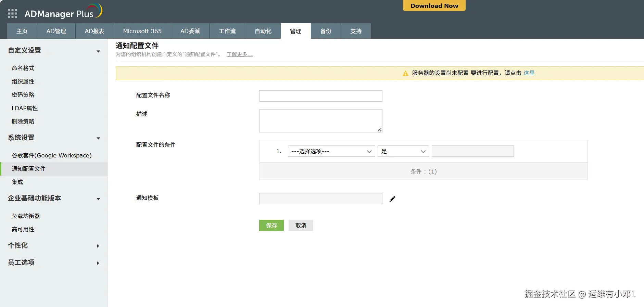644x307 pixels.
Task: Expand the 个性化 section
Action: [x=98, y=246]
